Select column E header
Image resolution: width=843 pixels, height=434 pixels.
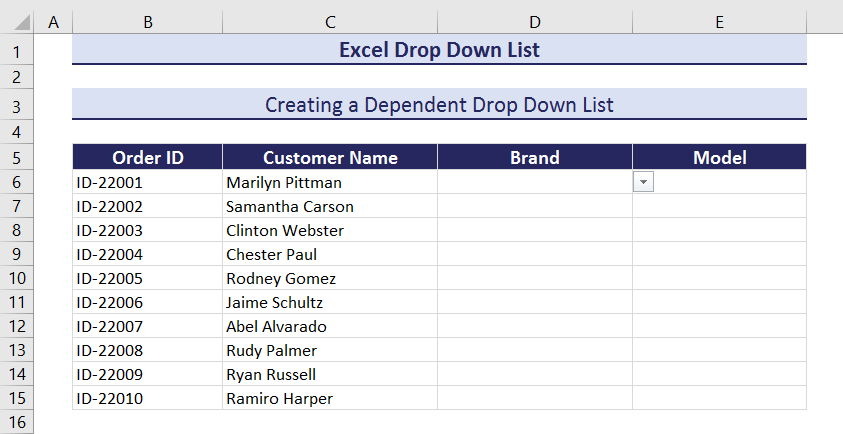click(x=719, y=22)
